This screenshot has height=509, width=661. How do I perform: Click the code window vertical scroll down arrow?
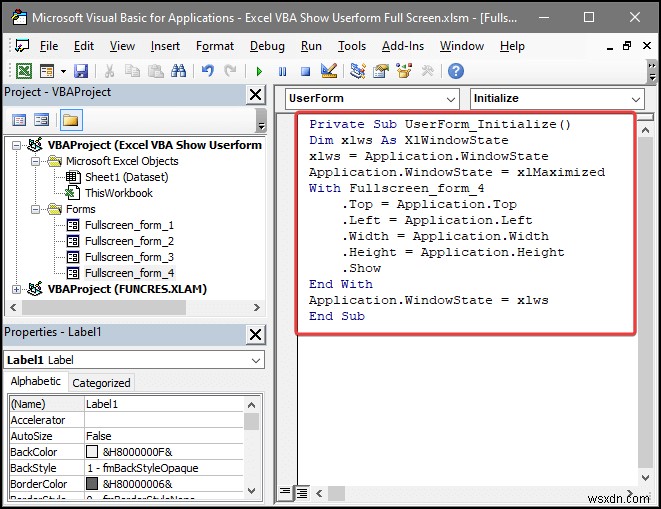(x=645, y=477)
